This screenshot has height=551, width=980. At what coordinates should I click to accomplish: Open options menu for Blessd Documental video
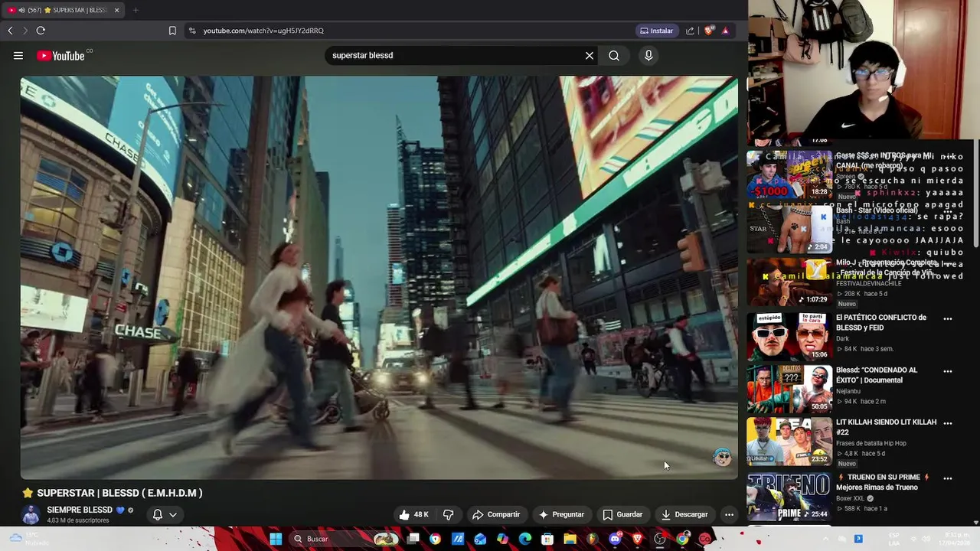point(948,370)
